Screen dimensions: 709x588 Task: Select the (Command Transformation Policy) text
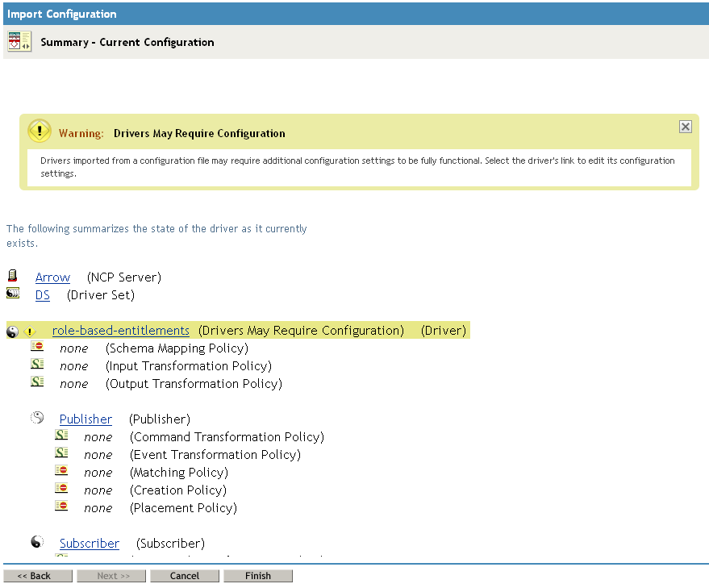[x=227, y=437]
